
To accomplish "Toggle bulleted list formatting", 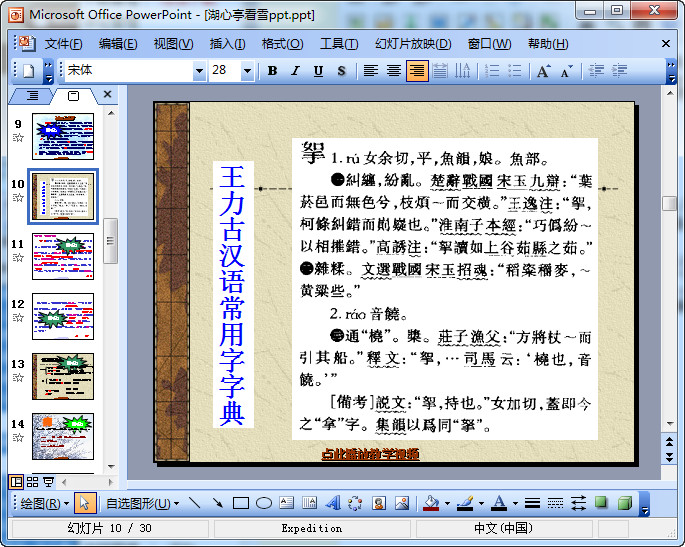I will tap(515, 70).
